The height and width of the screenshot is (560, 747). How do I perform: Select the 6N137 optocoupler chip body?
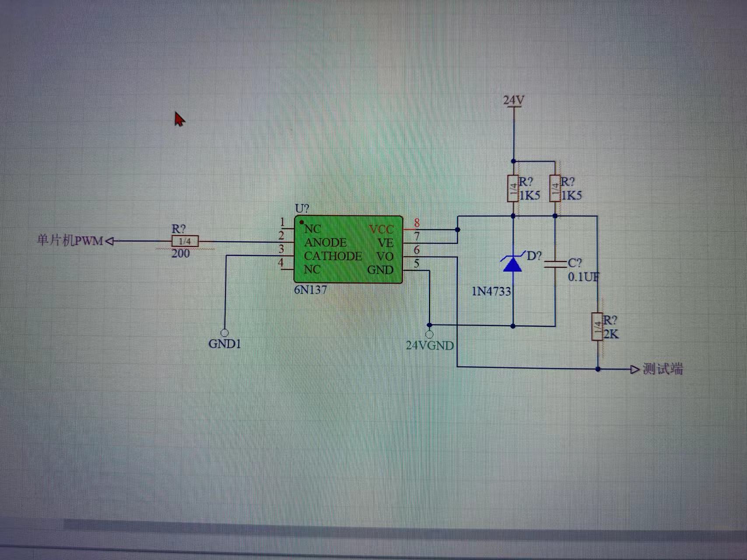pos(348,249)
